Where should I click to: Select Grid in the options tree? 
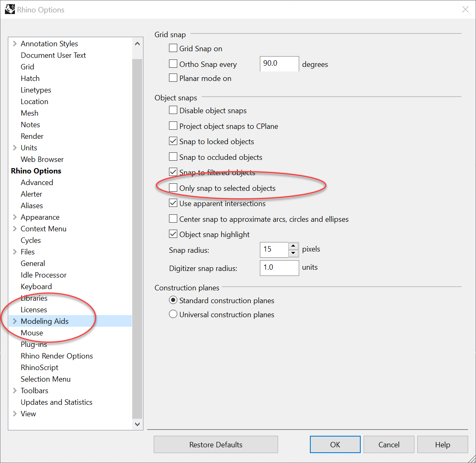click(x=27, y=67)
